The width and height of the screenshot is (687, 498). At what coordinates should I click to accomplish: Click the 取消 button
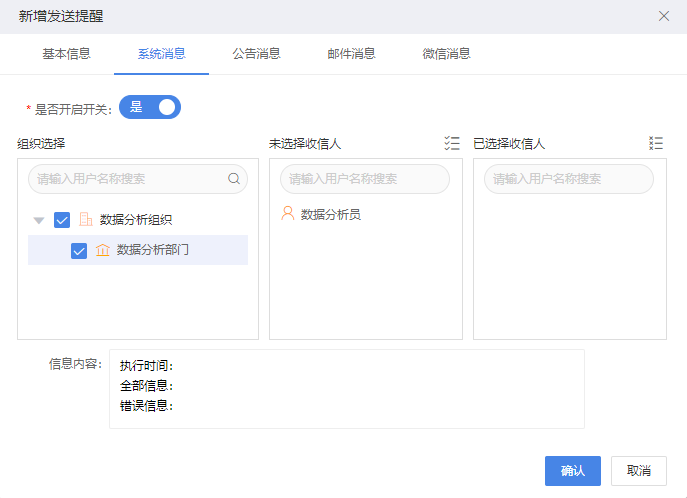[x=639, y=471]
